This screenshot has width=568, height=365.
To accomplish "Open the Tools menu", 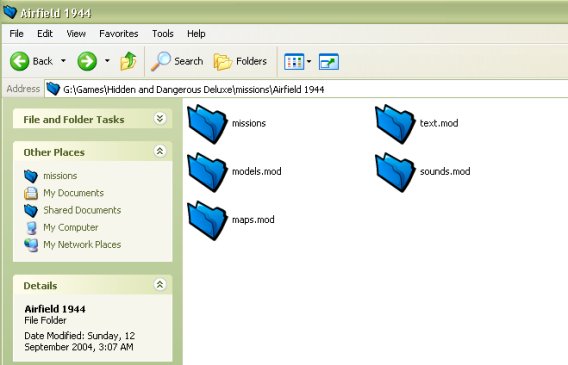I will click(163, 34).
